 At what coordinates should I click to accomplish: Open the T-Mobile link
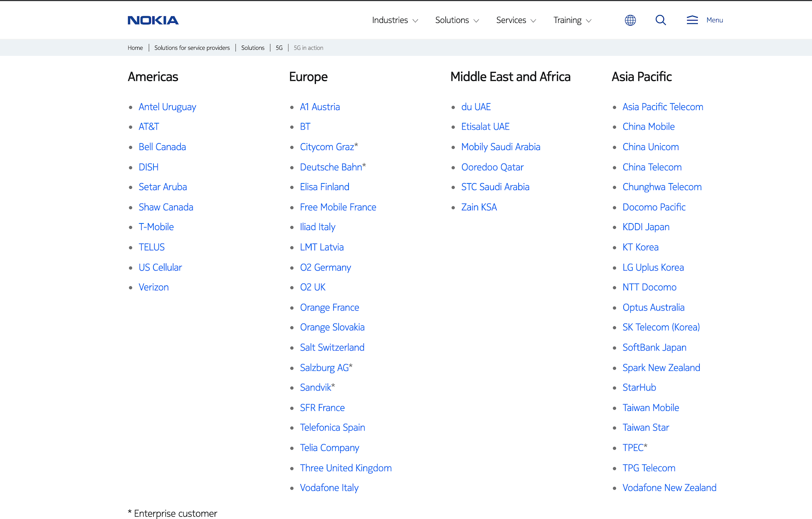[156, 227]
